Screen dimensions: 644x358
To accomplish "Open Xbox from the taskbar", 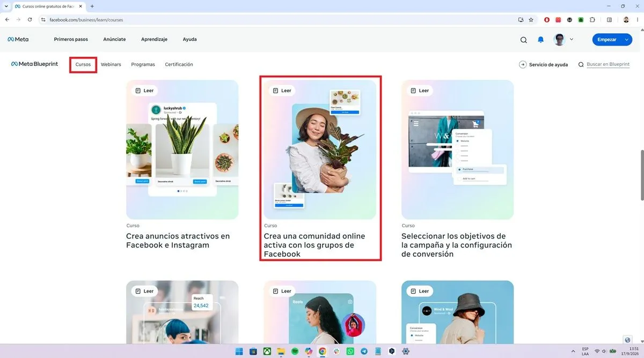I will click(266, 352).
